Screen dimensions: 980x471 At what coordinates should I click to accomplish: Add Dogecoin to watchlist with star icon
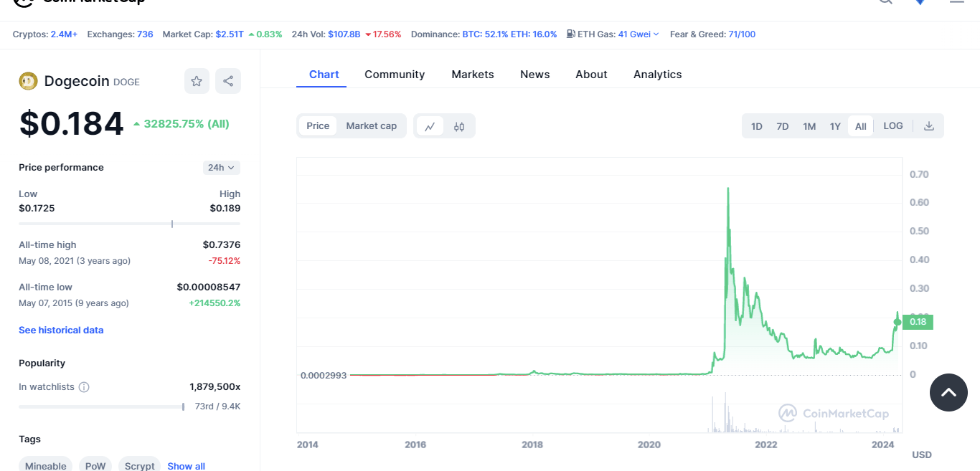(x=197, y=81)
